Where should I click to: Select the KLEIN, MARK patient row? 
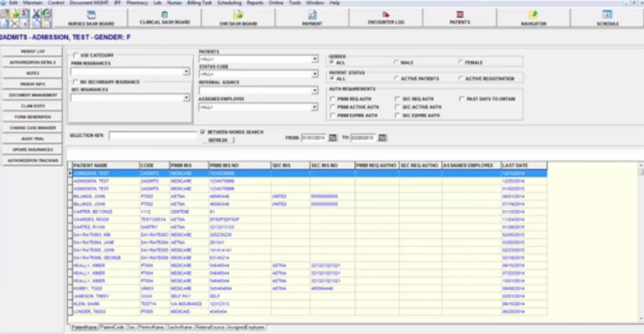coord(308,304)
